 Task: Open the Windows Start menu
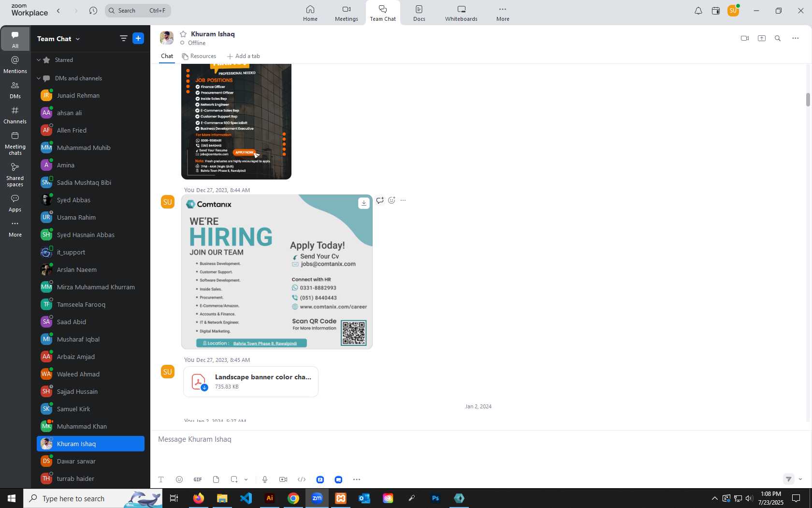coord(12,498)
